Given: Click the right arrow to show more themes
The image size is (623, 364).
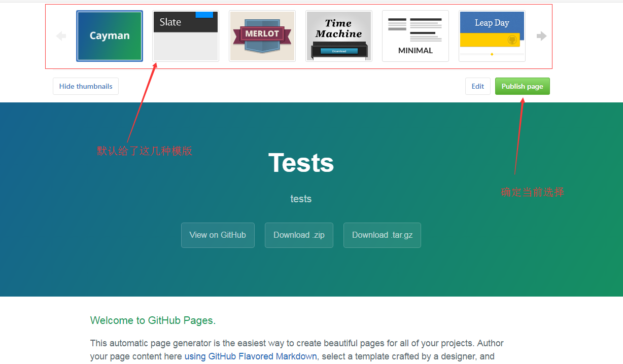Looking at the screenshot, I should [x=541, y=36].
